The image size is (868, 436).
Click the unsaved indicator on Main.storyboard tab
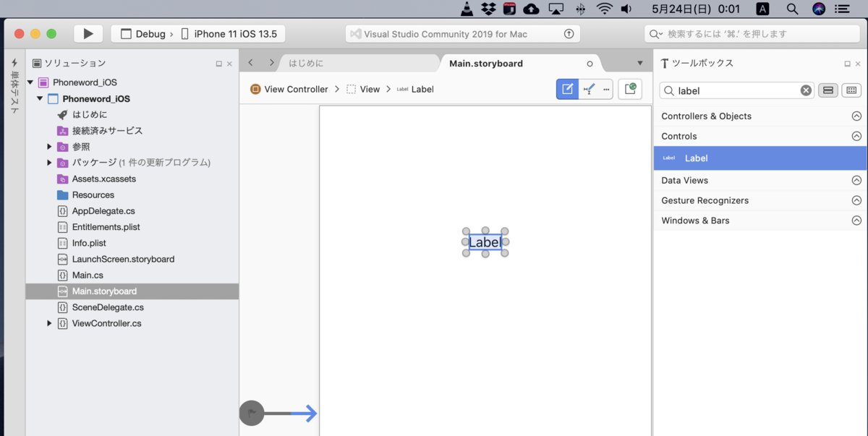(x=590, y=64)
